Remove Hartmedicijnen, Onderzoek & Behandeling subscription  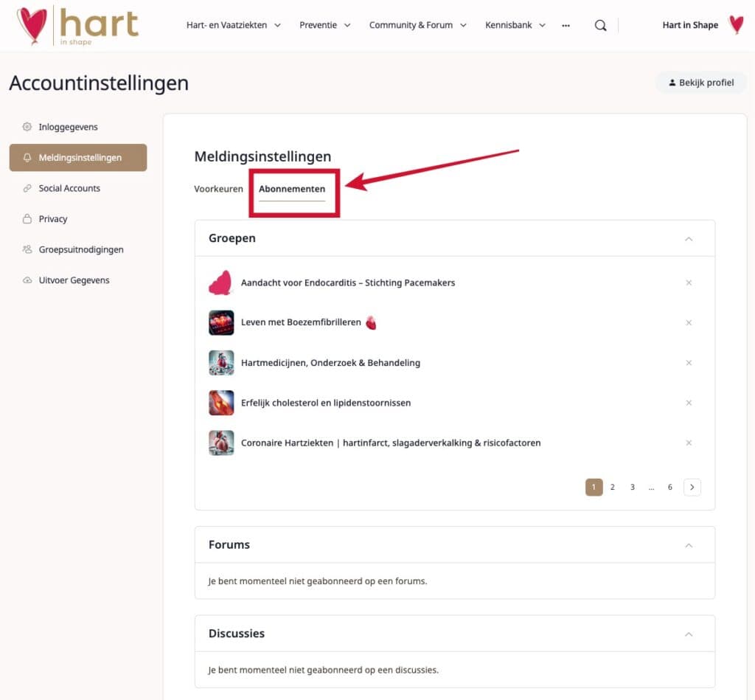point(689,363)
